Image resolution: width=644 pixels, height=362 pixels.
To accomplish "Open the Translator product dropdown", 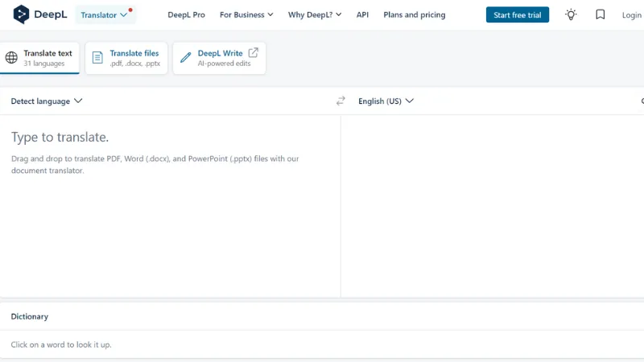I will pos(104,14).
